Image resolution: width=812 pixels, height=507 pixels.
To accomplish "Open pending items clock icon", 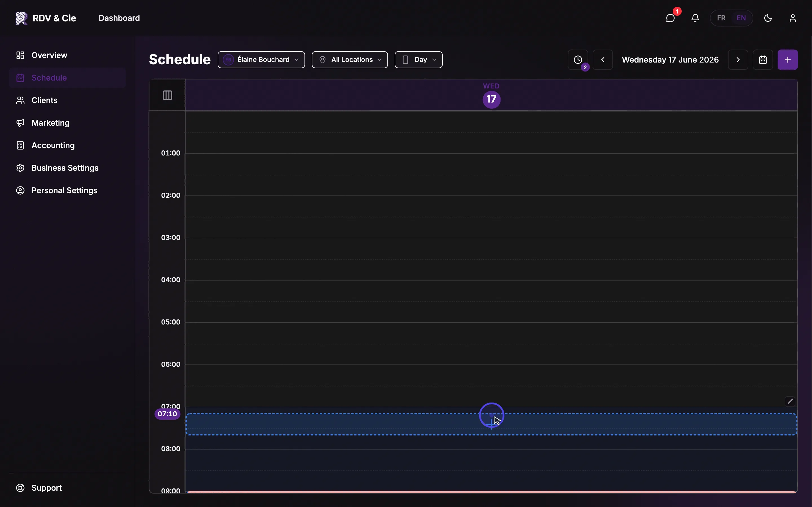I will coord(578,60).
